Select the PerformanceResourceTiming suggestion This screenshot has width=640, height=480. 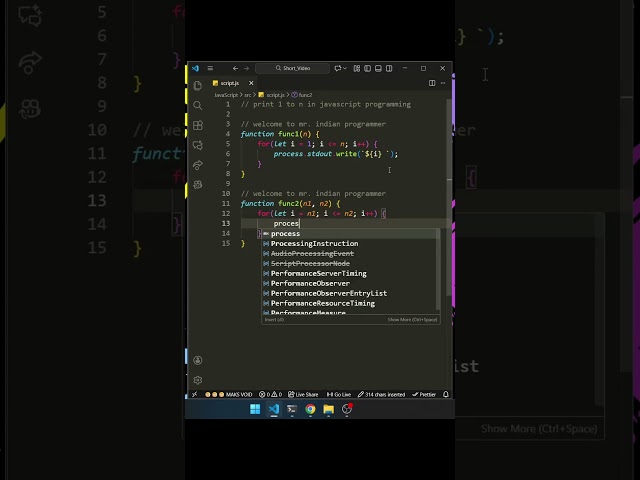349,303
